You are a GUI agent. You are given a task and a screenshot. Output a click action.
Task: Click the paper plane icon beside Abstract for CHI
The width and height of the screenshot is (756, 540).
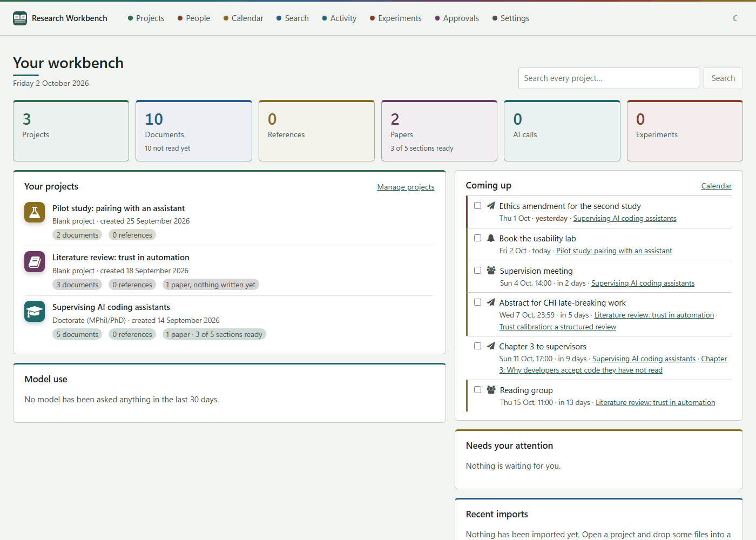(x=491, y=302)
